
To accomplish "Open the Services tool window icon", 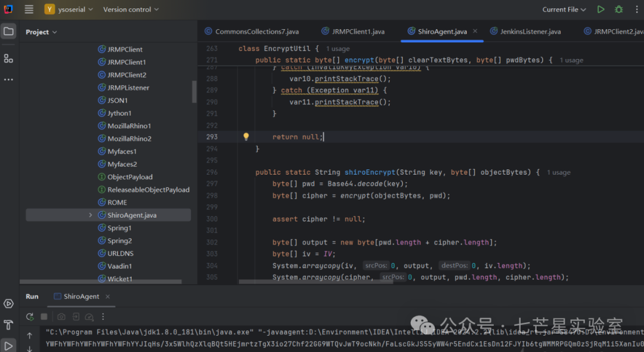I will (8, 304).
